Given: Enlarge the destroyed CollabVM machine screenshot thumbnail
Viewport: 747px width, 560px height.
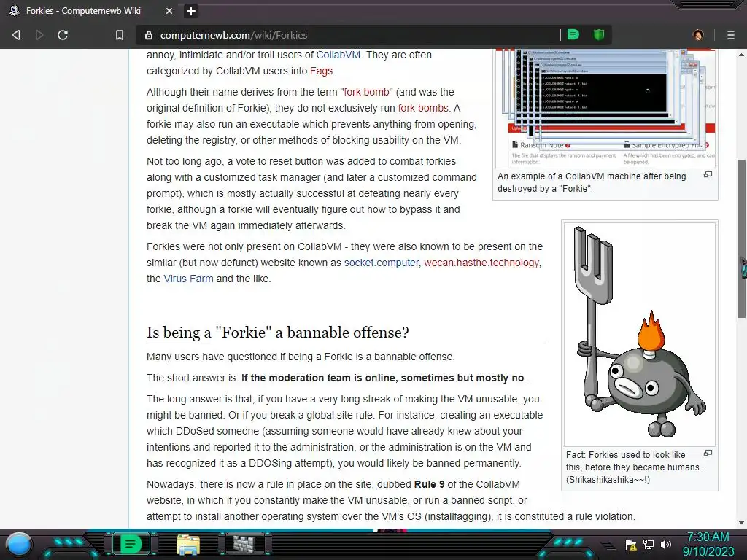Looking at the screenshot, I should (605, 107).
